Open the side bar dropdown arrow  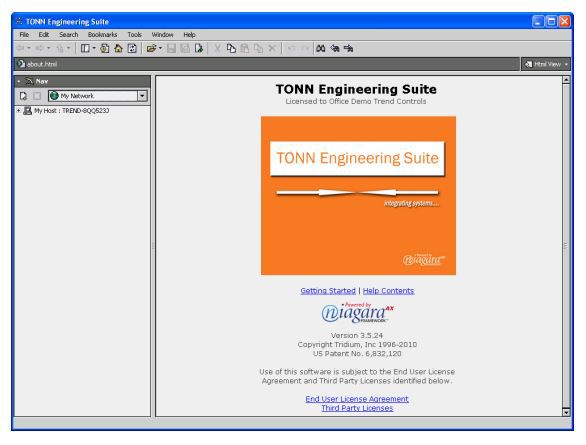94,48
